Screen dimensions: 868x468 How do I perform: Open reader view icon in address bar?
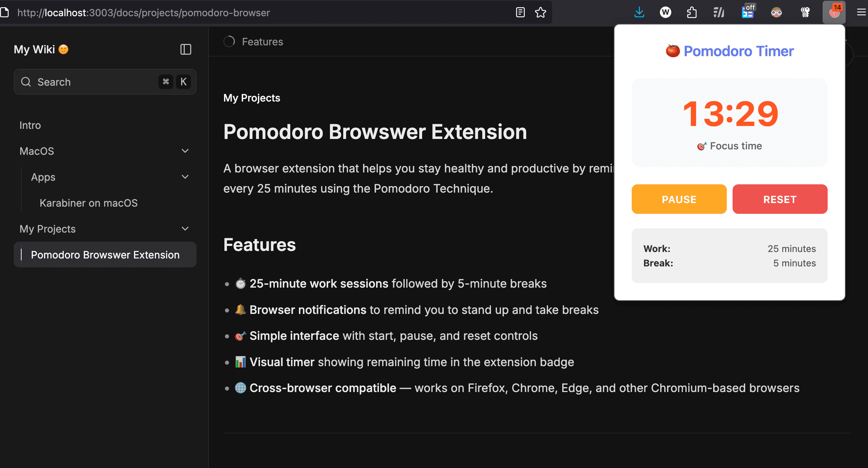click(x=520, y=13)
